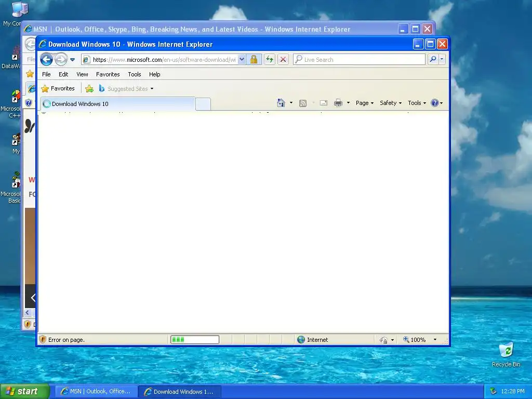Click the 12:28 PM clock

coord(513,392)
